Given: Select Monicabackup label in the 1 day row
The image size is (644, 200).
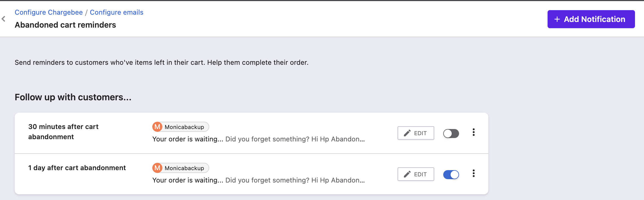Looking at the screenshot, I should tap(184, 168).
